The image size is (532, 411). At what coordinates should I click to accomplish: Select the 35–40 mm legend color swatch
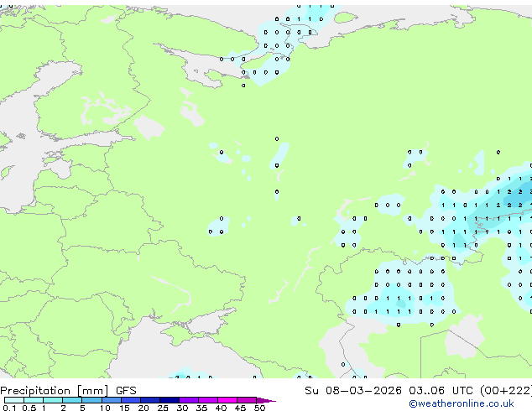(208, 400)
